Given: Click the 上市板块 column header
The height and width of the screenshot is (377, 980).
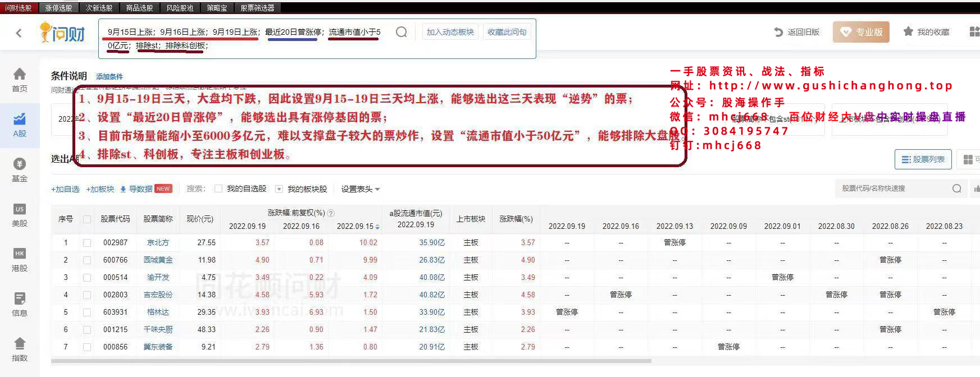Looking at the screenshot, I should [471, 219].
